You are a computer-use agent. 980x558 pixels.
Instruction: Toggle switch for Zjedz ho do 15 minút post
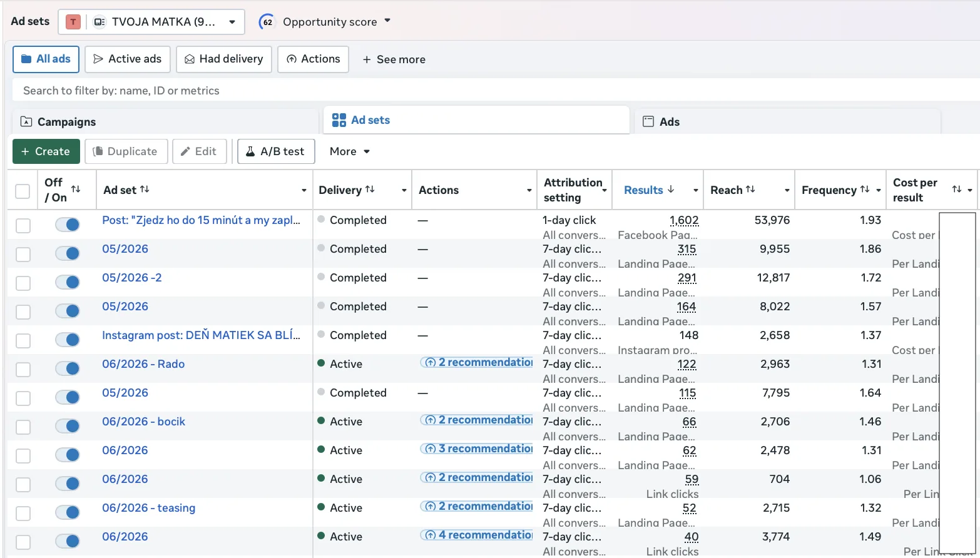click(68, 225)
